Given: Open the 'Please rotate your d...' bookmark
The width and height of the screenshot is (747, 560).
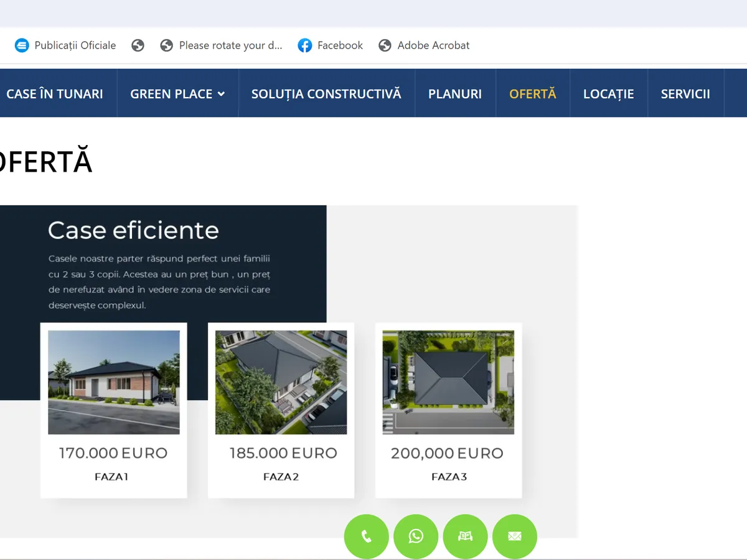Looking at the screenshot, I should click(x=221, y=45).
